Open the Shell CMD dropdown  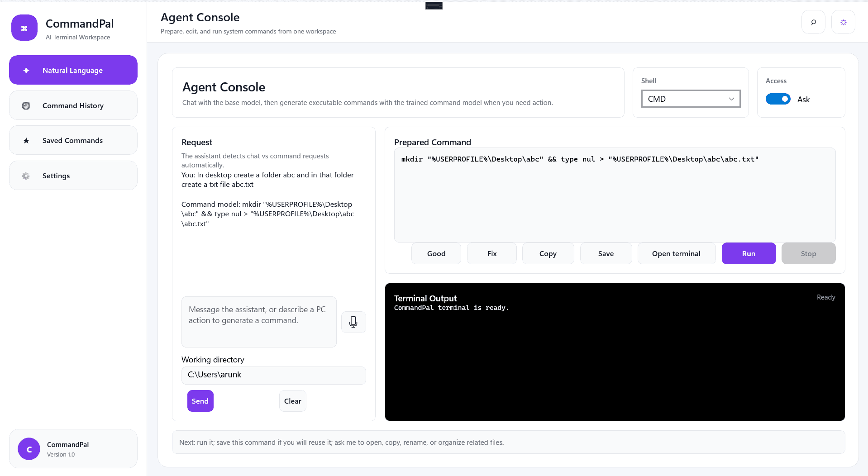click(x=691, y=99)
